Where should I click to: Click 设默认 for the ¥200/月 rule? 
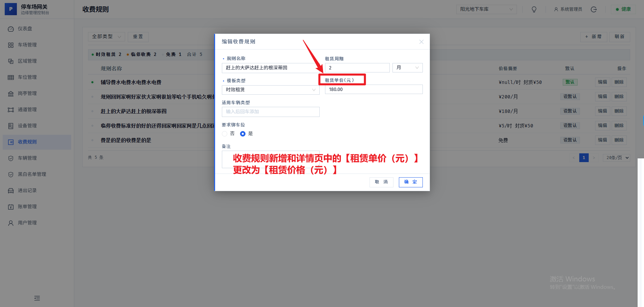pyautogui.click(x=570, y=96)
